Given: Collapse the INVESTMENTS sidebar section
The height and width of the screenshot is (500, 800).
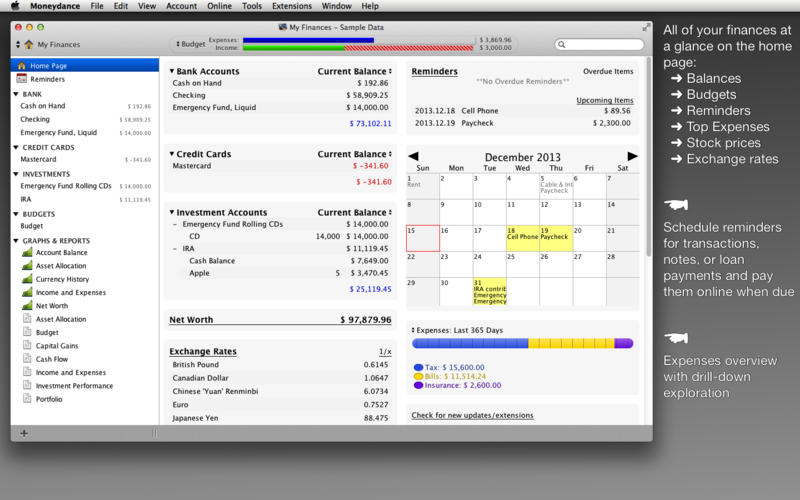Looking at the screenshot, I should tap(16, 174).
